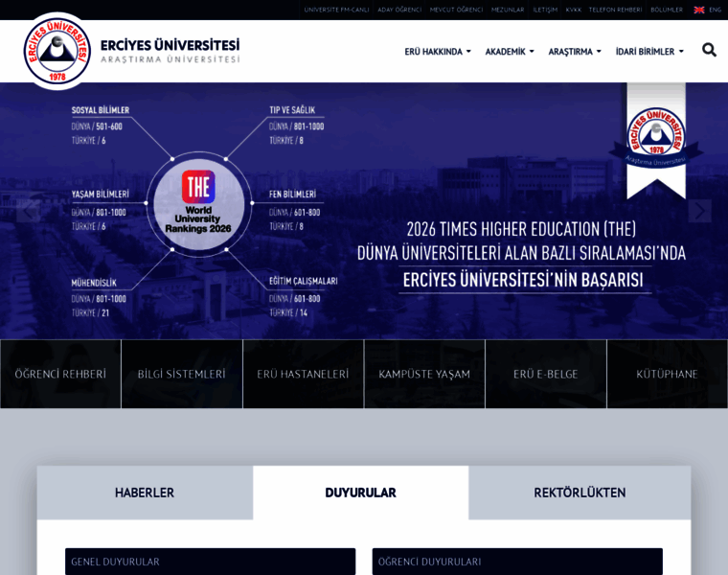The height and width of the screenshot is (575, 728).
Task: Click the SOSYAL BİLİMLER ranking label
Action: (101, 110)
